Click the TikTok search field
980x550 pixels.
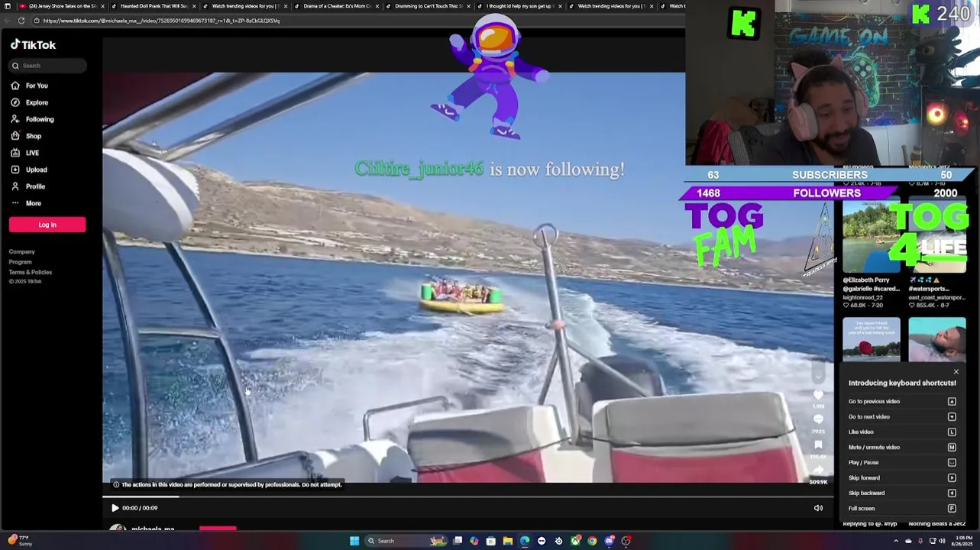click(x=48, y=66)
